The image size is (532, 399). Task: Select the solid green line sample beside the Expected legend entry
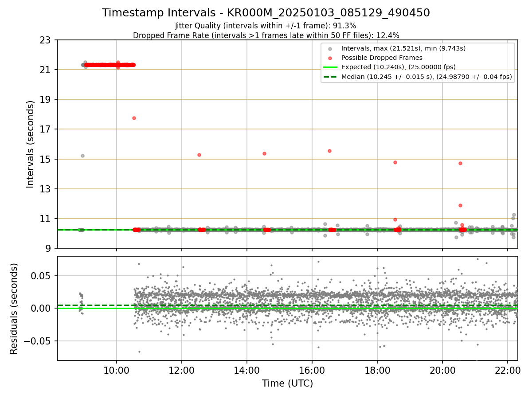tap(330, 67)
